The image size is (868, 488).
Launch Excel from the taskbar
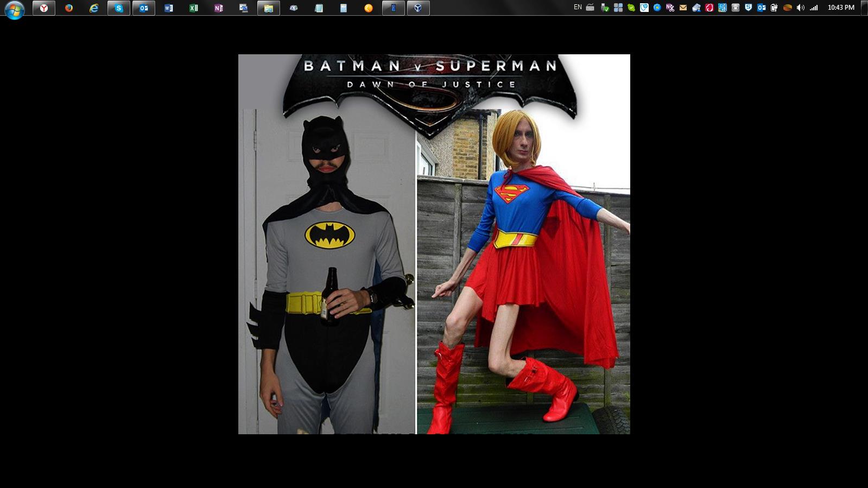pyautogui.click(x=194, y=8)
